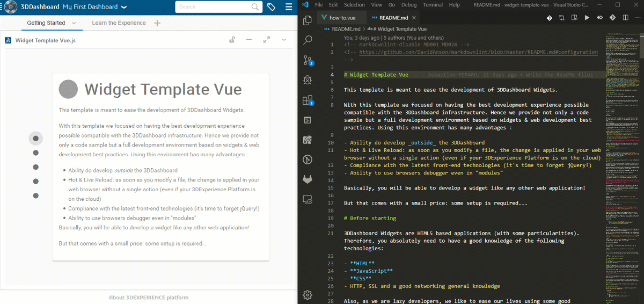The image size is (644, 304).
Task: Click the tag icon in 3DDashboard header
Action: click(272, 7)
